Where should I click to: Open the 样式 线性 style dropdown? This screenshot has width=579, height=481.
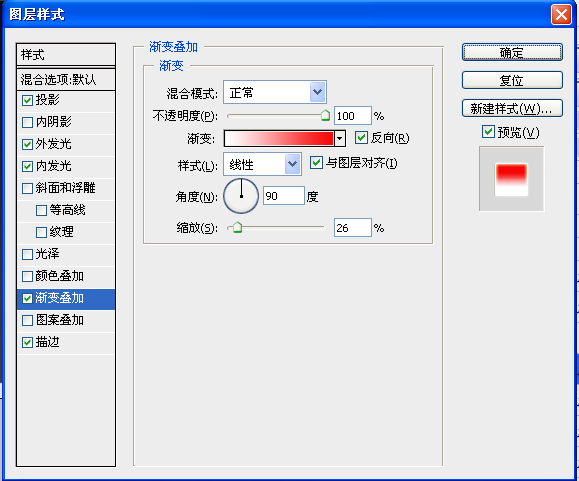[292, 164]
